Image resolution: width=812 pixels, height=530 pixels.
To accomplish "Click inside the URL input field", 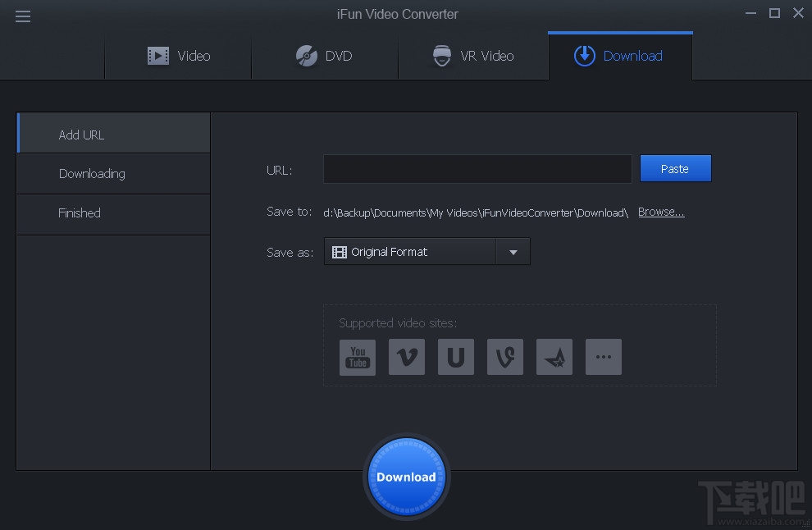I will click(x=477, y=168).
